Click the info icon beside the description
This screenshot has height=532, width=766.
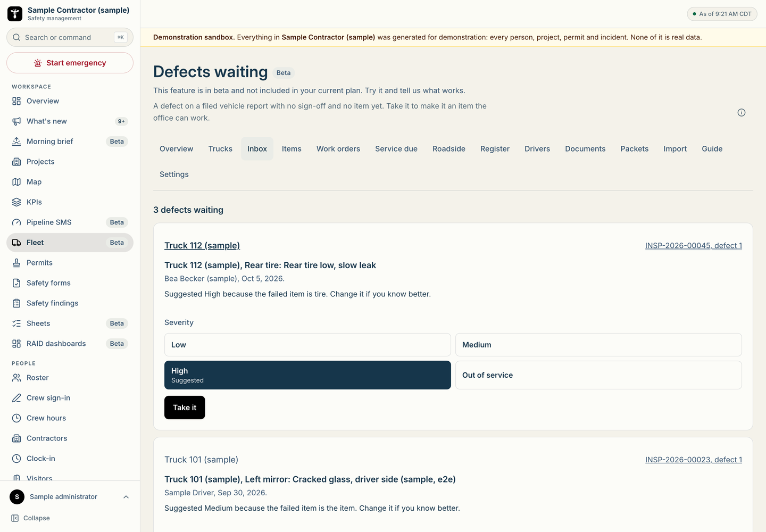click(x=742, y=112)
